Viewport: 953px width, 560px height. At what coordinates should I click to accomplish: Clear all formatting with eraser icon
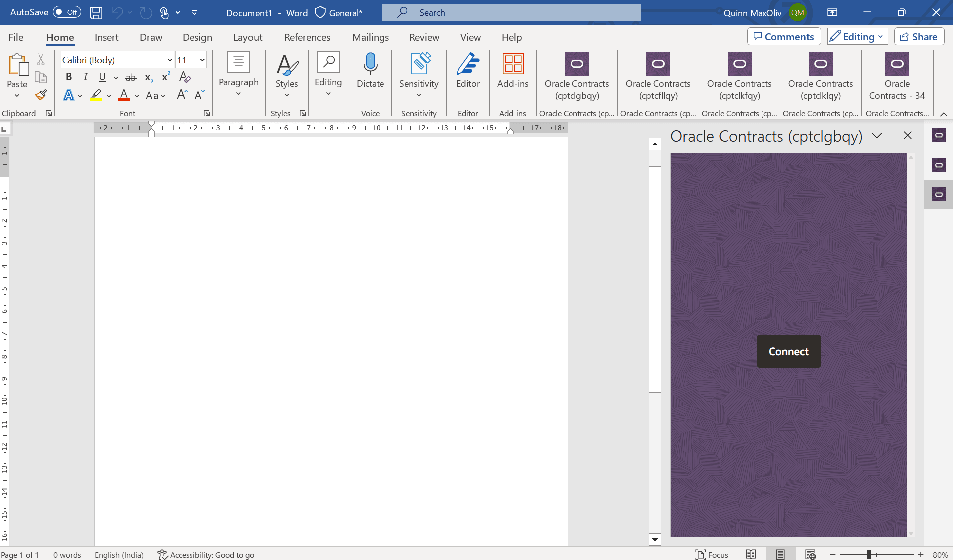pyautogui.click(x=185, y=77)
